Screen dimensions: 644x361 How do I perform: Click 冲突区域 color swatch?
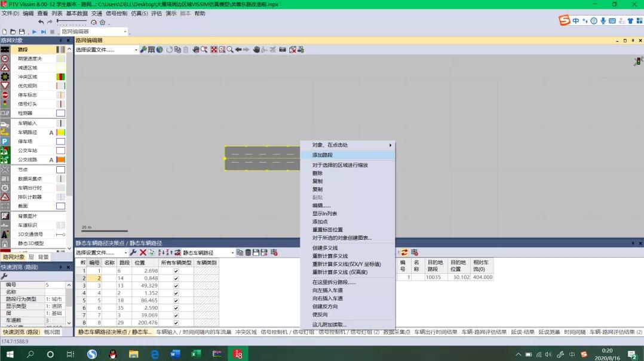(60, 77)
